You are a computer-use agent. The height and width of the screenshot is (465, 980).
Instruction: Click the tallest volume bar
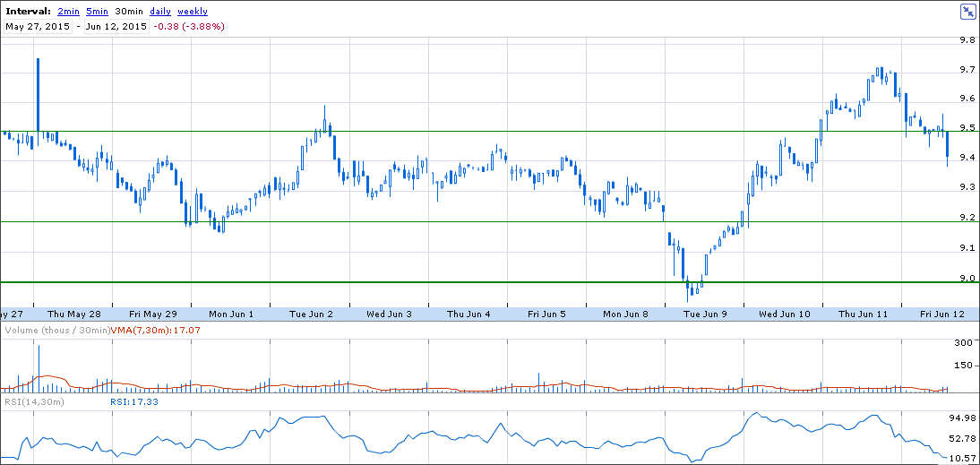(x=39, y=369)
